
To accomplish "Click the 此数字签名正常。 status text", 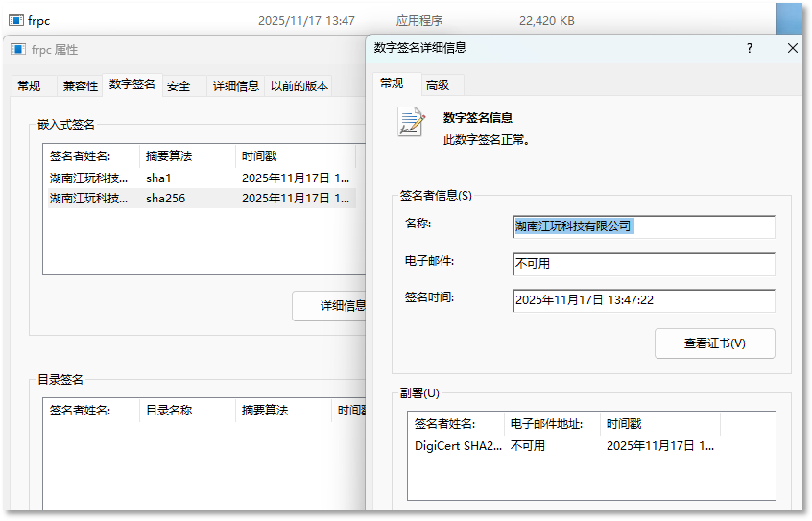I will [487, 140].
